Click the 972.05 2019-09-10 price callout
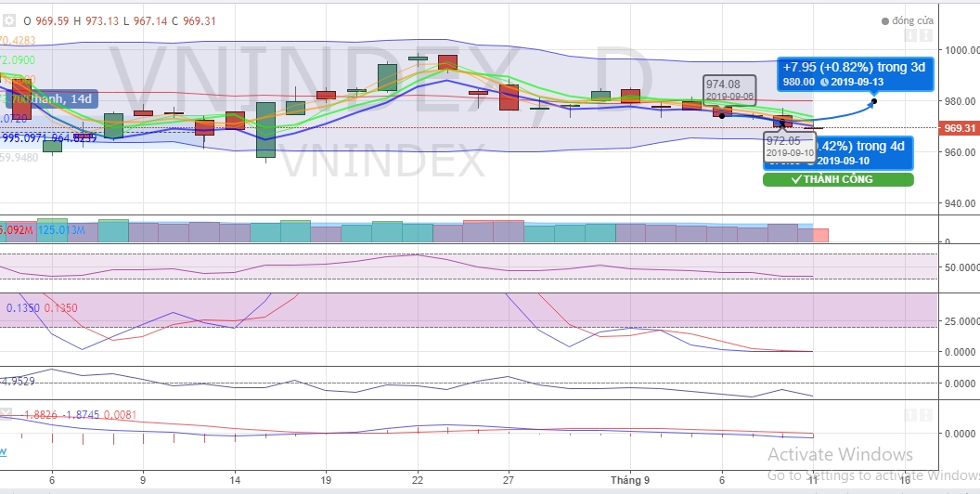The height and width of the screenshot is (494, 980). point(790,147)
